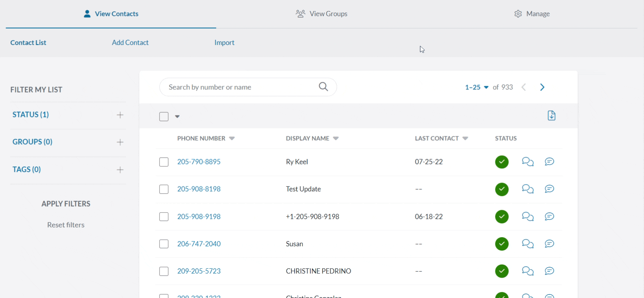
Task: Click send message icon for 205-908-9198
Action: pos(549,217)
